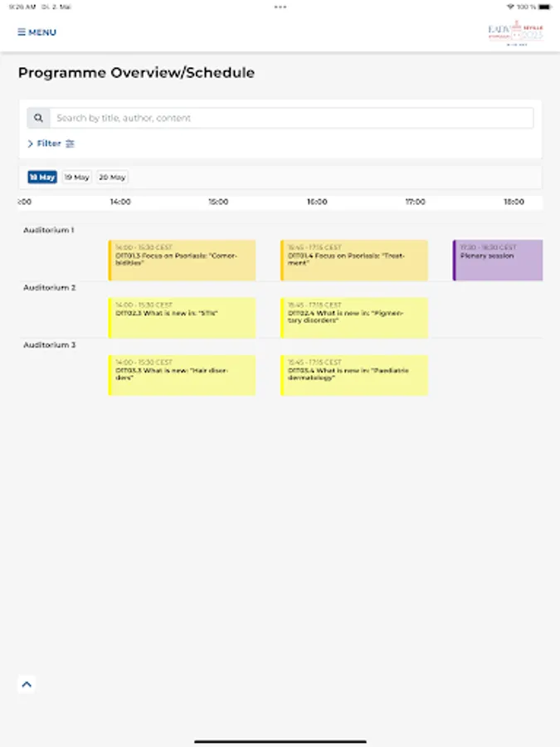Select the highlighted 18 May tab
This screenshot has width=560, height=747.
pos(42,177)
